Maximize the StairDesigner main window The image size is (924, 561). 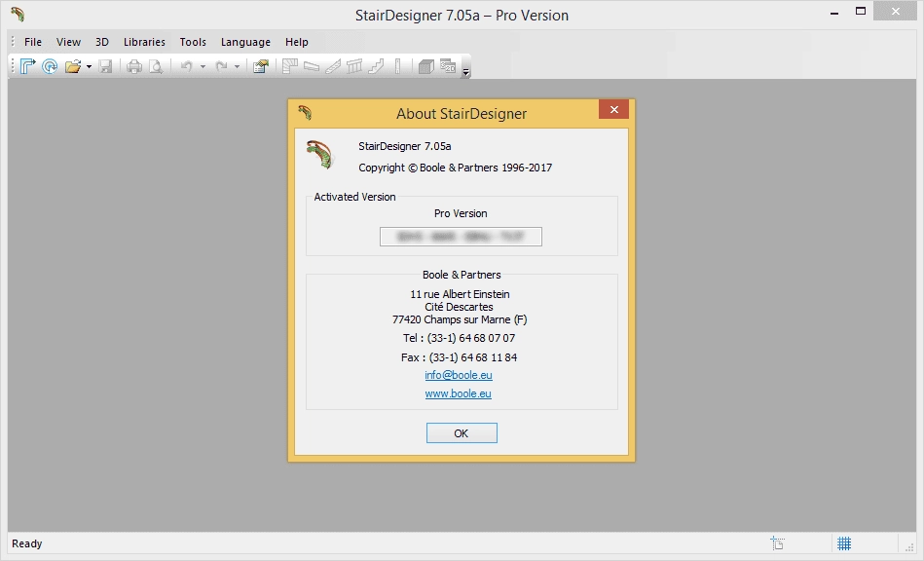[861, 12]
